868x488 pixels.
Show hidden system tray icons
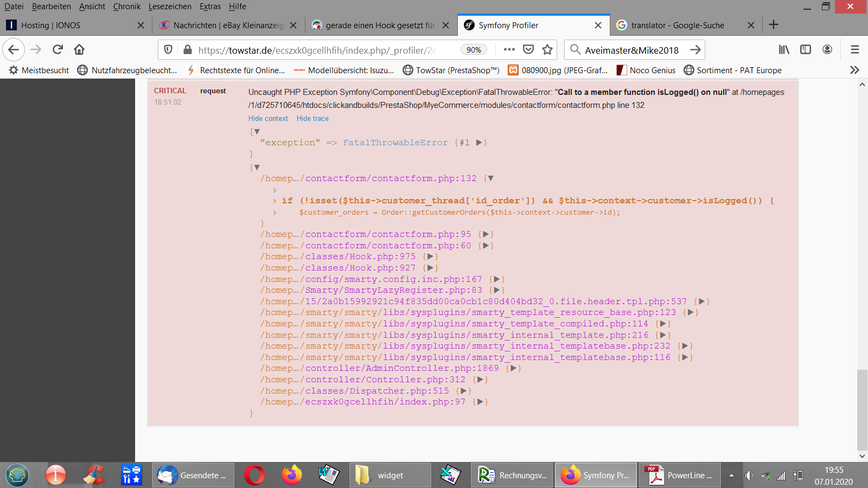731,476
